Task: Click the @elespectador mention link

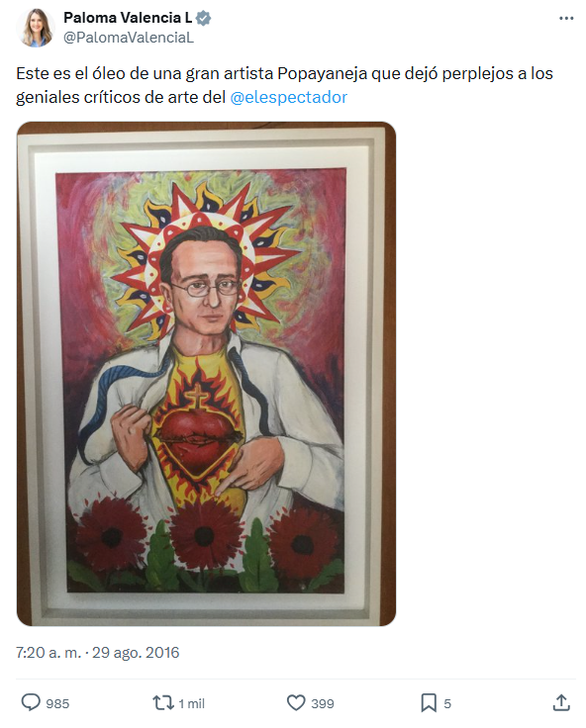Action: pyautogui.click(x=289, y=97)
